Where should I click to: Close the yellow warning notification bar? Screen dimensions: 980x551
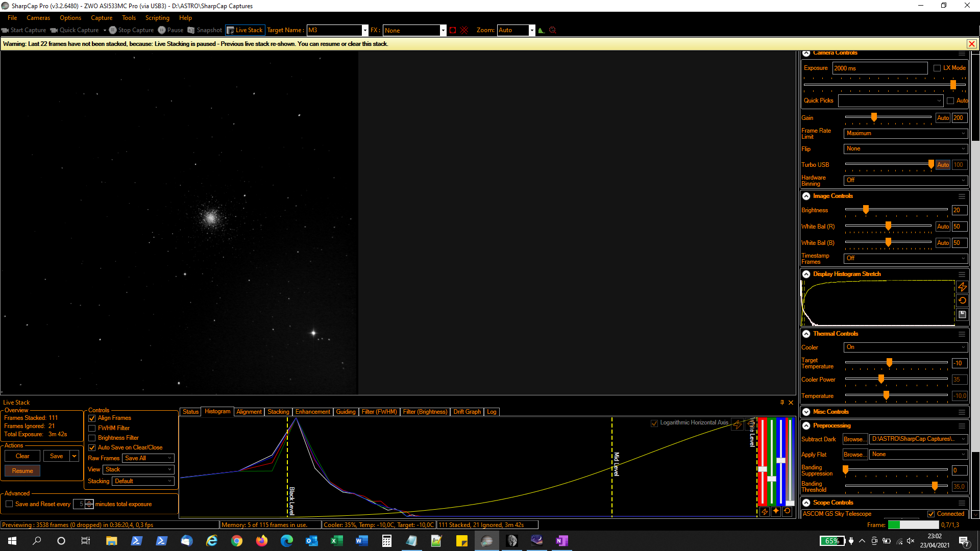point(972,44)
